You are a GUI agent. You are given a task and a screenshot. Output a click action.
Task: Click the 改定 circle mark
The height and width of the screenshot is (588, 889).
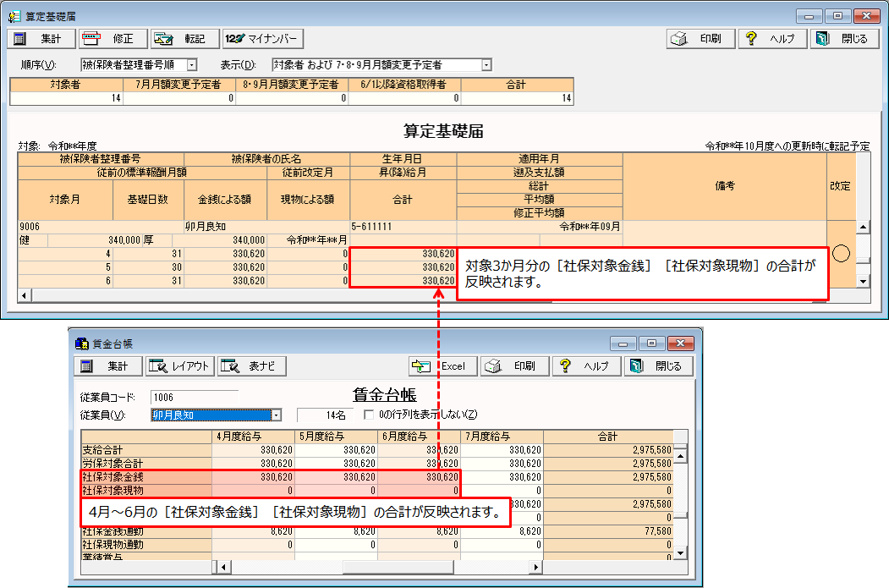coord(841,254)
